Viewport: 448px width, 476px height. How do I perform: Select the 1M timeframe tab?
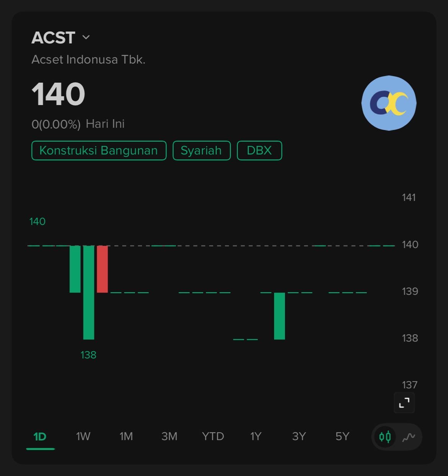pos(126,437)
